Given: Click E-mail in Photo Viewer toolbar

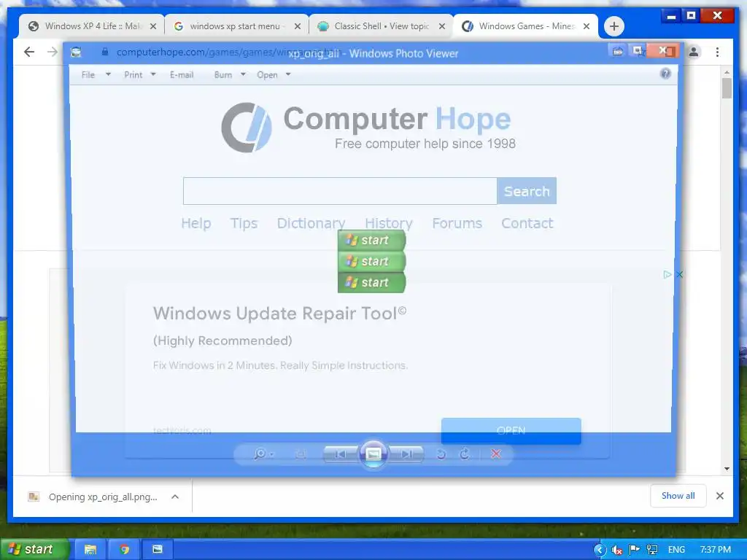Looking at the screenshot, I should [182, 75].
